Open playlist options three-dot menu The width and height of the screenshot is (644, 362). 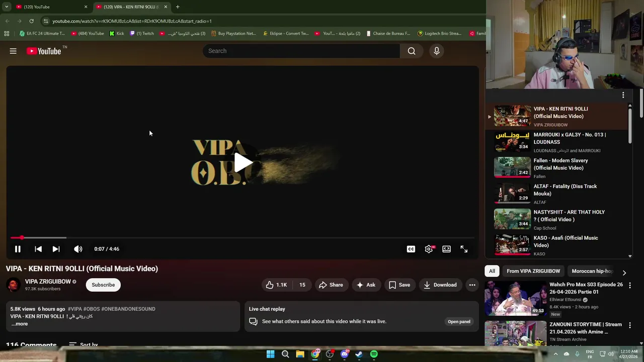[x=623, y=95]
